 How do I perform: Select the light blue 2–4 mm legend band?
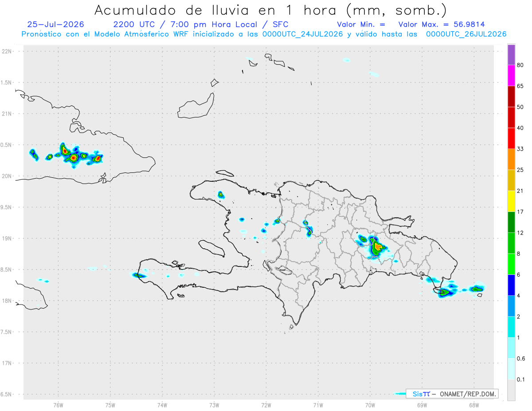click(511, 306)
